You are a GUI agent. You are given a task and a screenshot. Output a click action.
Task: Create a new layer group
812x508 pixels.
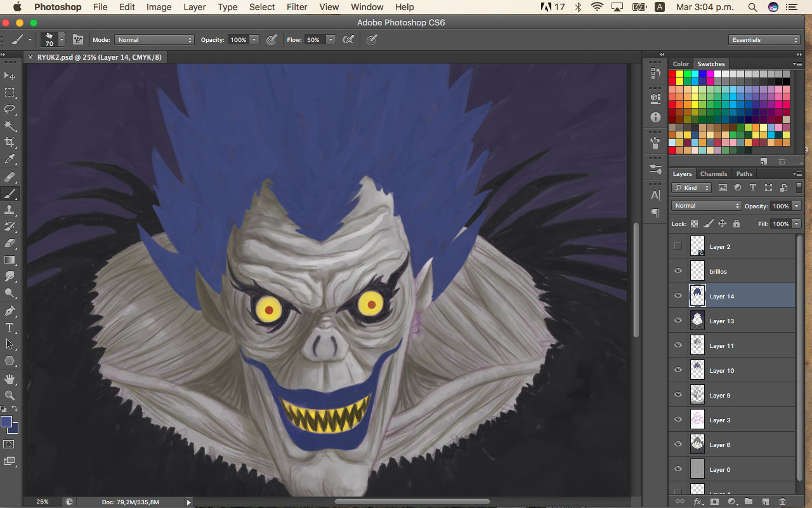pyautogui.click(x=749, y=501)
